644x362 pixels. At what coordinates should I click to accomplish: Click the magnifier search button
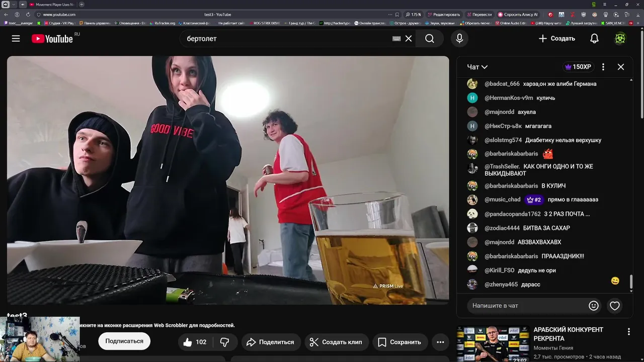430,39
